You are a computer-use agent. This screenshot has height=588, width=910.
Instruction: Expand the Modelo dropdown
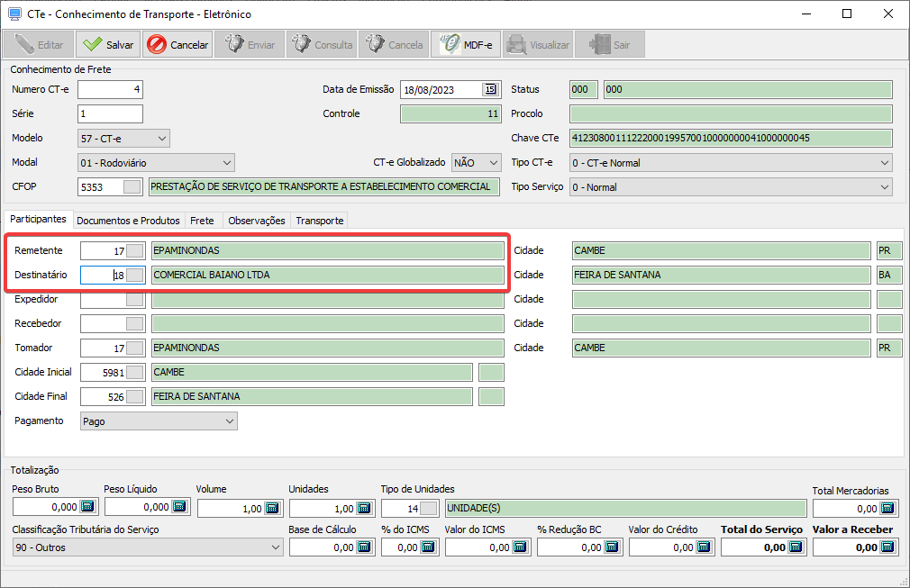(162, 139)
